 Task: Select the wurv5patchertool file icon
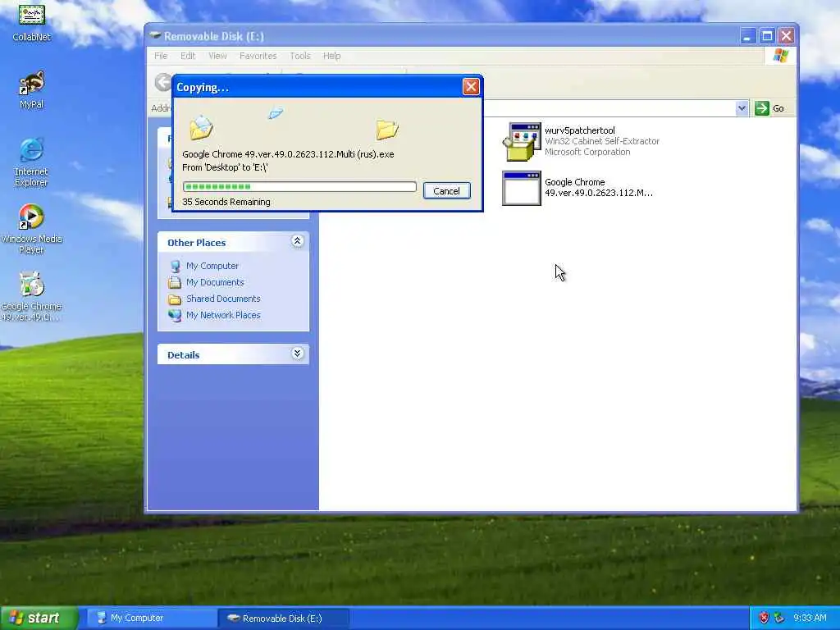(522, 141)
